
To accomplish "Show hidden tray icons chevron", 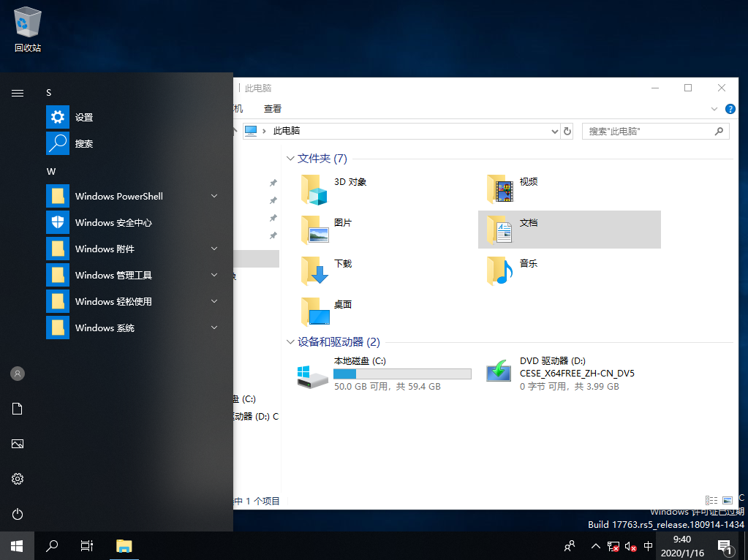I will (x=595, y=545).
